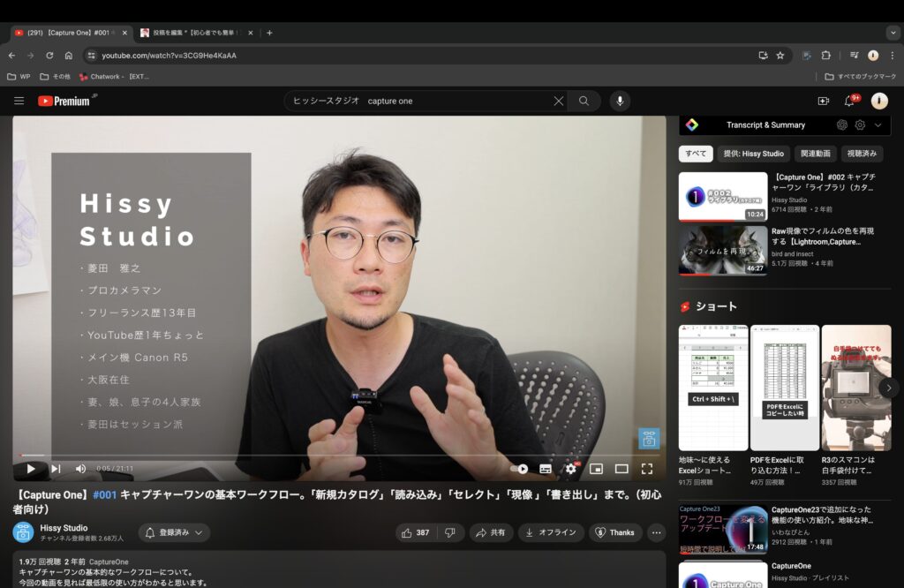Open Hissy Studio channel avatar

(23, 532)
